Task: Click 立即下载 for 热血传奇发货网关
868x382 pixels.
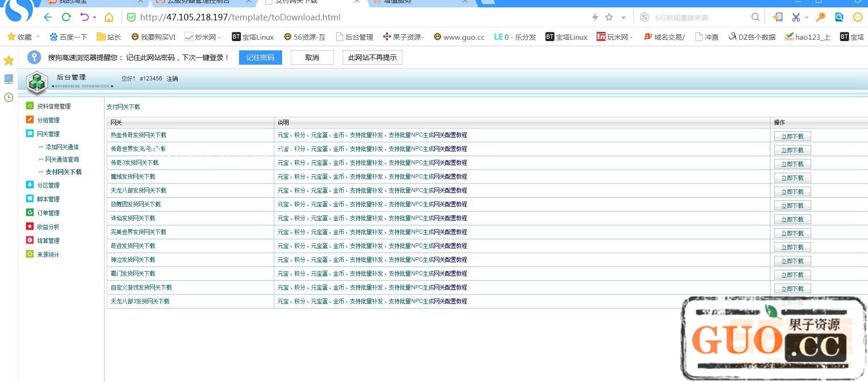Action: (792, 136)
